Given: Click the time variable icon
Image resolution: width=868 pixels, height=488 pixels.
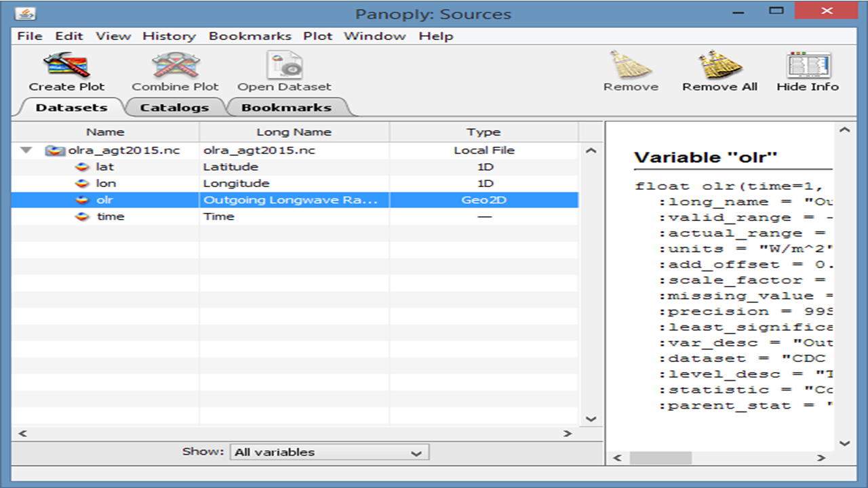Looking at the screenshot, I should click(83, 217).
